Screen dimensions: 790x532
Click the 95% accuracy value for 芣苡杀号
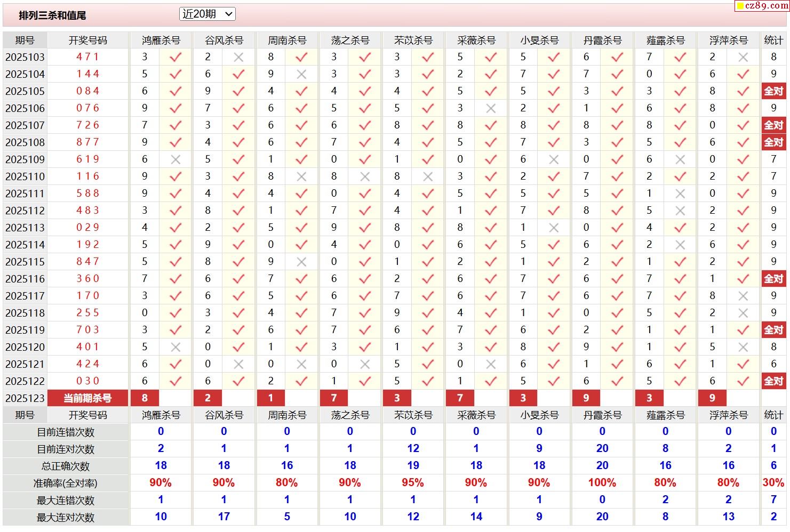point(413,483)
